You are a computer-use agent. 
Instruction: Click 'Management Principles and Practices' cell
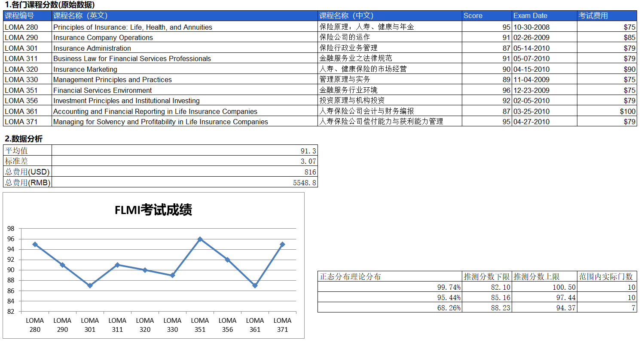pyautogui.click(x=185, y=80)
